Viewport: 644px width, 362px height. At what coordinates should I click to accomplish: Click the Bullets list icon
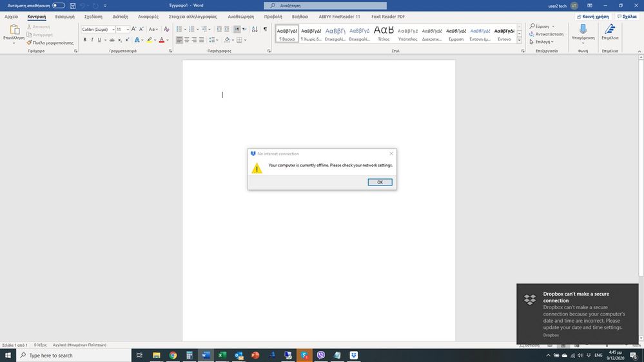coord(179,29)
